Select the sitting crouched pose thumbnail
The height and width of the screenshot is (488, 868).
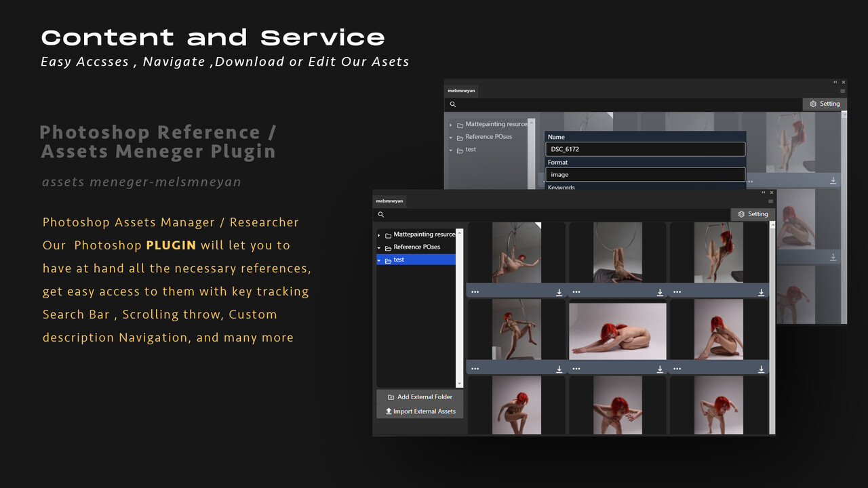[719, 329]
